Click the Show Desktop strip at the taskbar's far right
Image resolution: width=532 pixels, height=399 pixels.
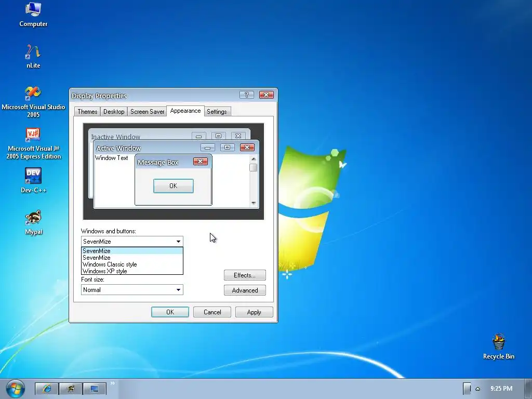pos(528,389)
